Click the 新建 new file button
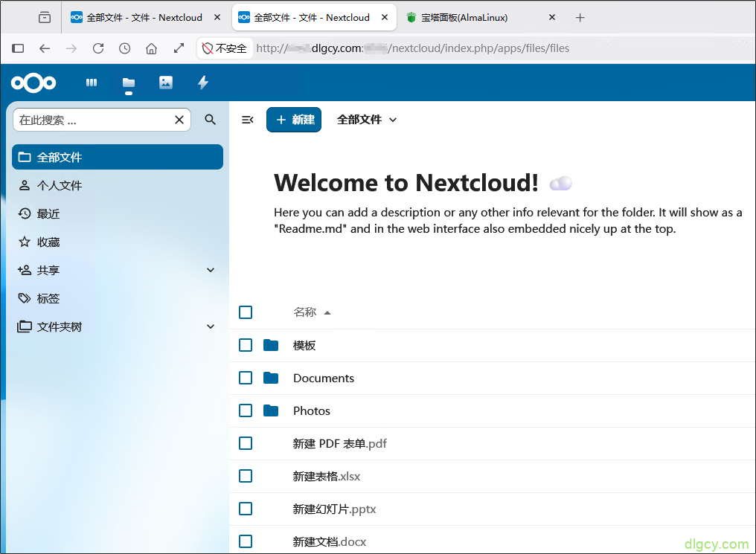 pos(294,120)
